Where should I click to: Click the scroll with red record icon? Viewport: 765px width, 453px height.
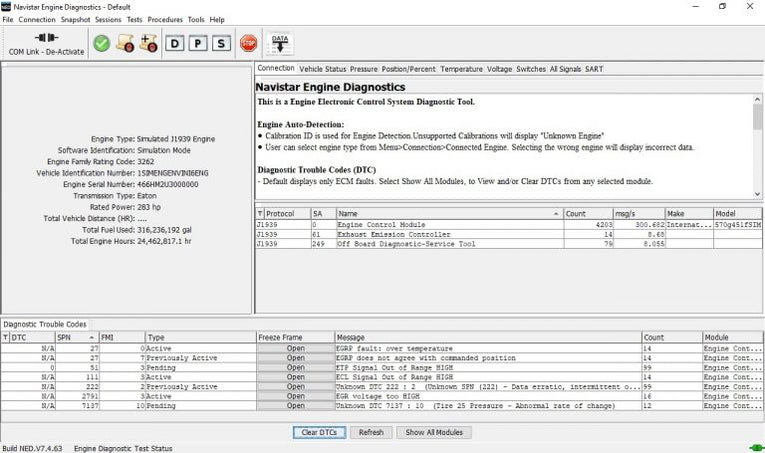coord(125,43)
